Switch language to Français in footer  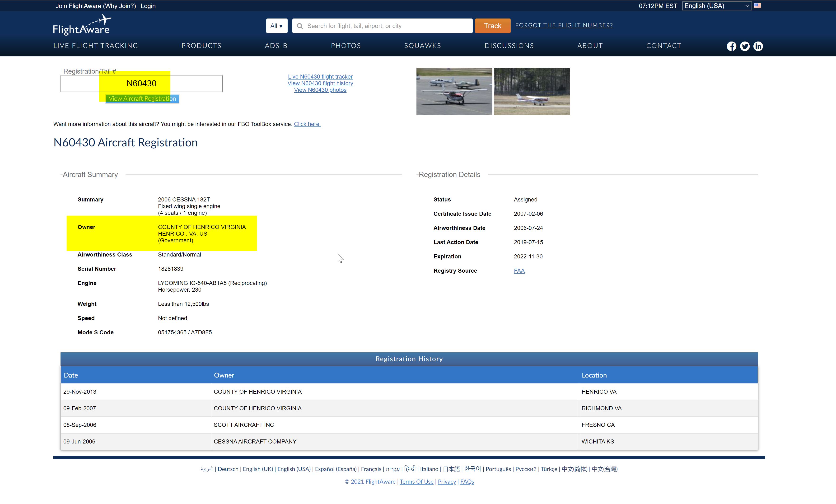coord(371,469)
